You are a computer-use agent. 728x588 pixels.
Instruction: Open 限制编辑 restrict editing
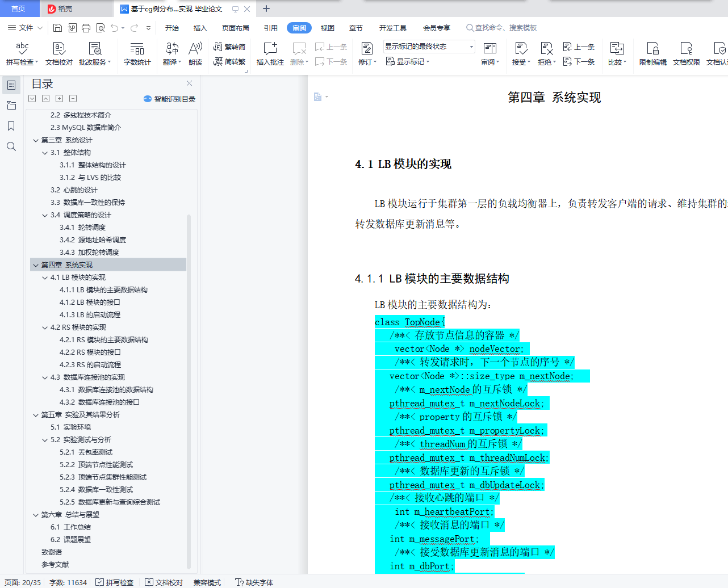[653, 54]
